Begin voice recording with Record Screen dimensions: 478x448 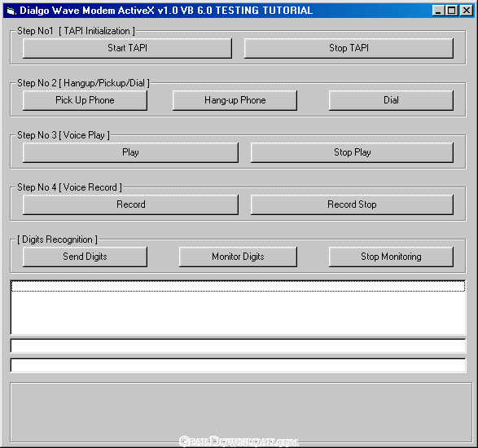point(130,204)
